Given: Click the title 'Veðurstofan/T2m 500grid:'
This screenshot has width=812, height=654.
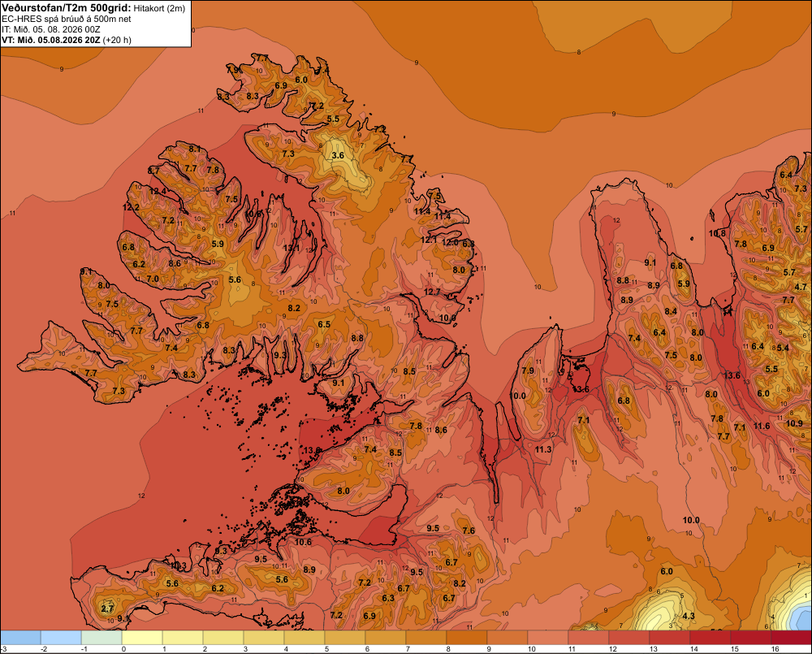Looking at the screenshot, I should pos(66,8).
